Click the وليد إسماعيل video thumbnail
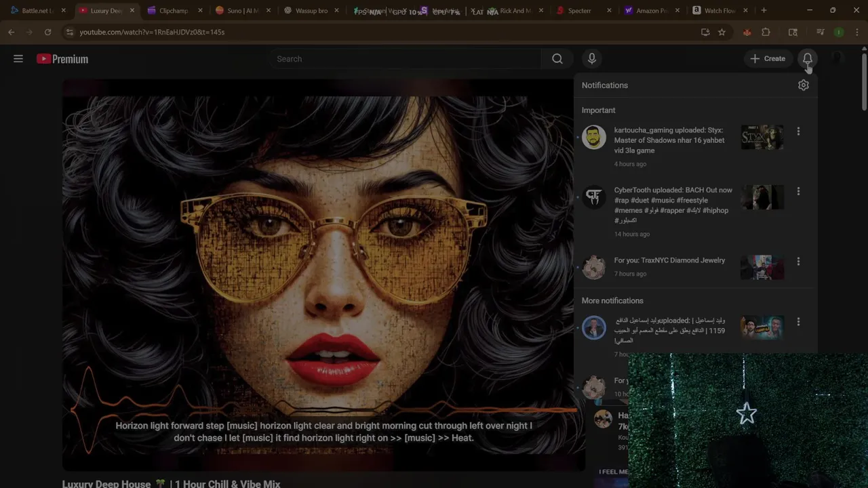 click(x=762, y=327)
